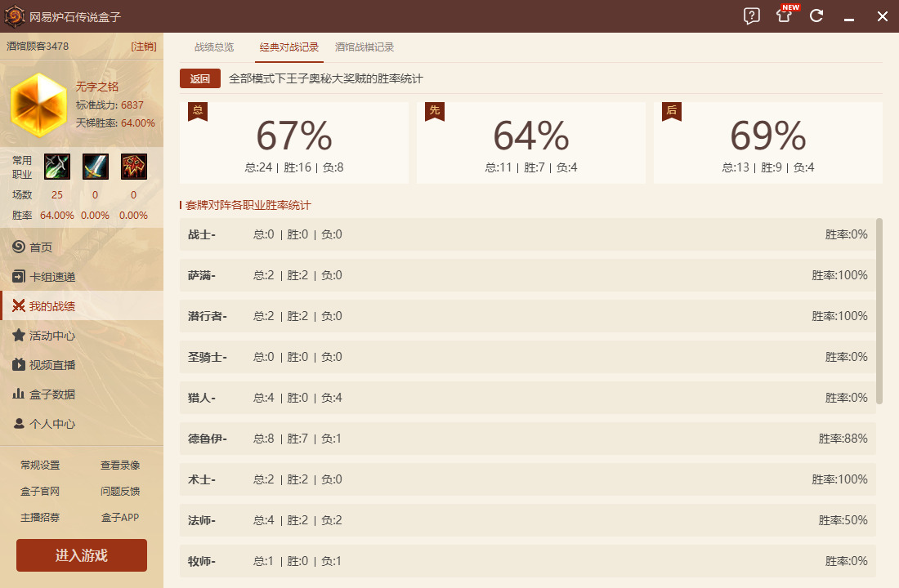899x588 pixels.
Task: Select the 德鲁伊 win-rate row
Action: [x=527, y=439]
